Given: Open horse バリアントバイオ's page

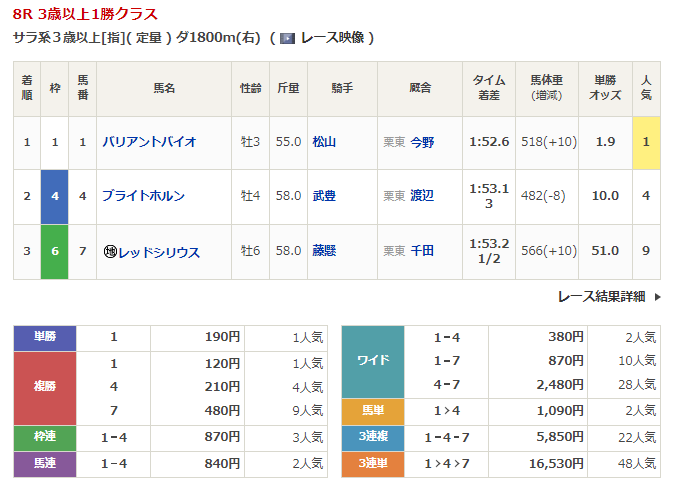Looking at the screenshot, I should (x=148, y=142).
